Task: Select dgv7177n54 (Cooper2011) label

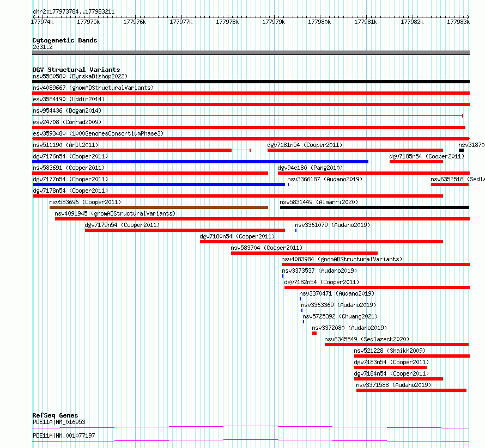Action: click(70, 179)
